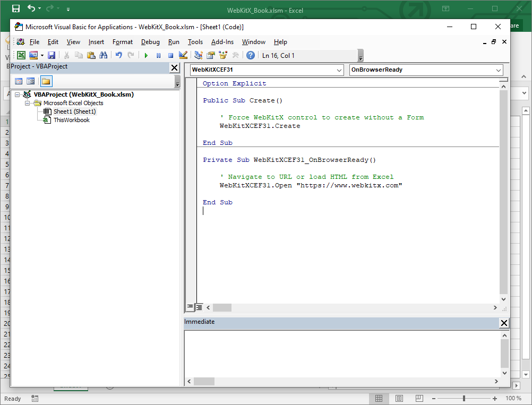Open the File menu
Viewport: 532px width, 405px height.
(35, 42)
